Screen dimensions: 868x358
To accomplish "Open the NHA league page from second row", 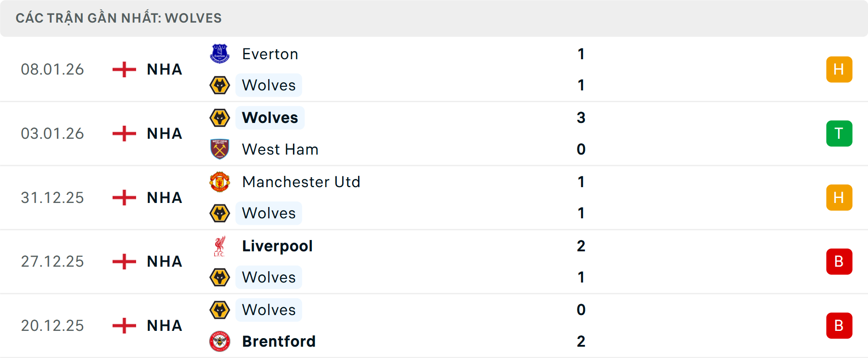I will tap(164, 133).
